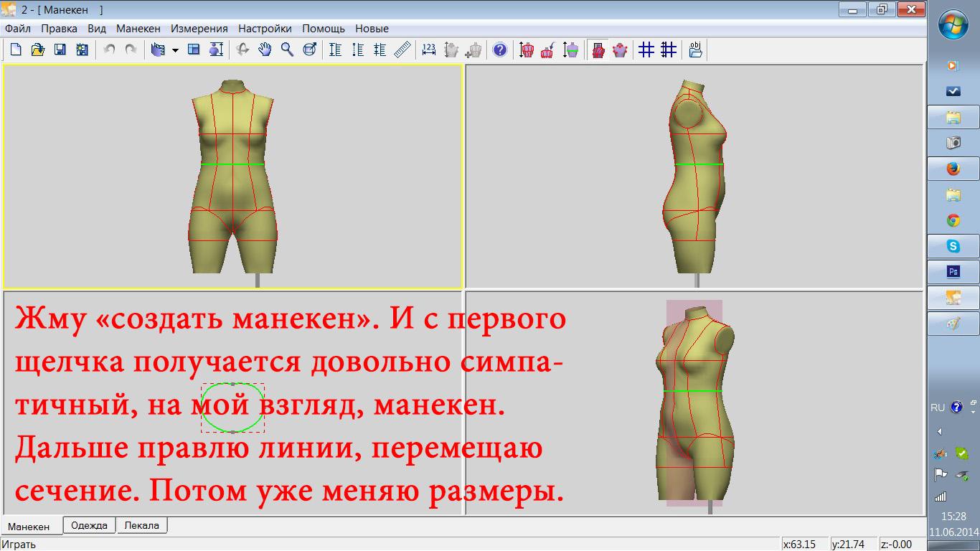Select the perspective mannequin viewport
The image size is (980, 551).
tap(694, 402)
